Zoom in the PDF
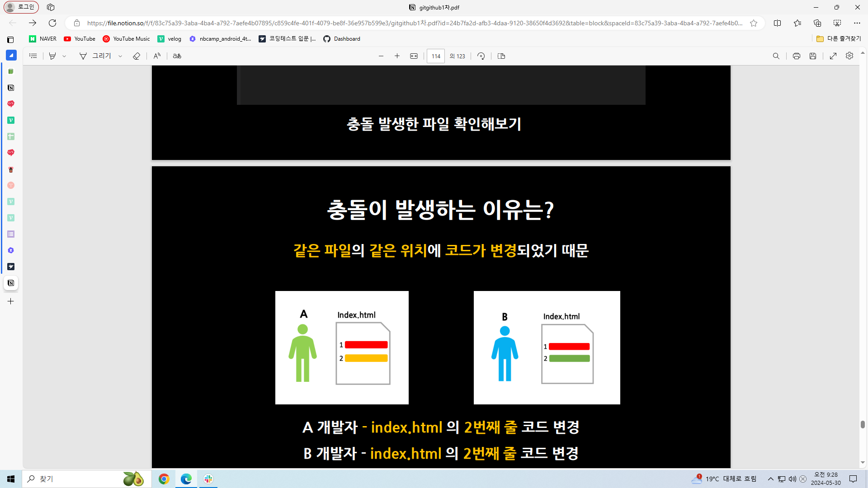This screenshot has width=868, height=488. pyautogui.click(x=397, y=56)
